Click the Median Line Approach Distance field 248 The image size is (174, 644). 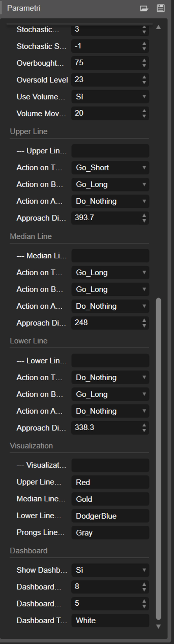(106, 323)
